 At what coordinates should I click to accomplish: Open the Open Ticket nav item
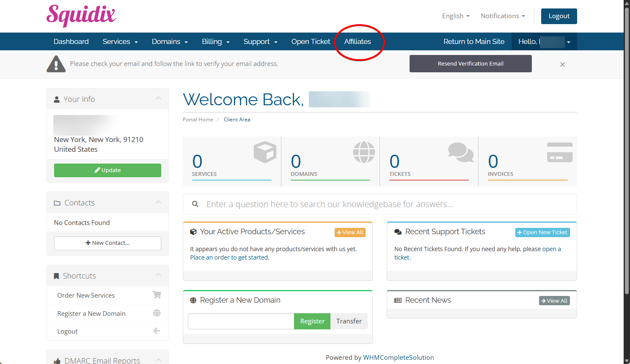coord(311,41)
